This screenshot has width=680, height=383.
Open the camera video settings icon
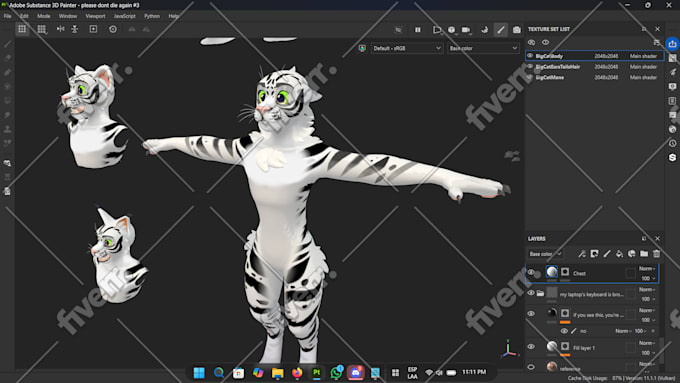pyautogui.click(x=466, y=29)
